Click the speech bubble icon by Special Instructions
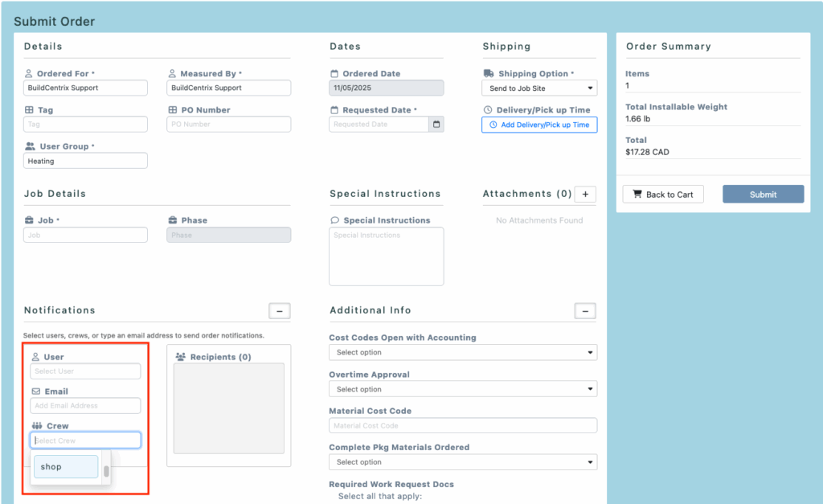 point(335,220)
